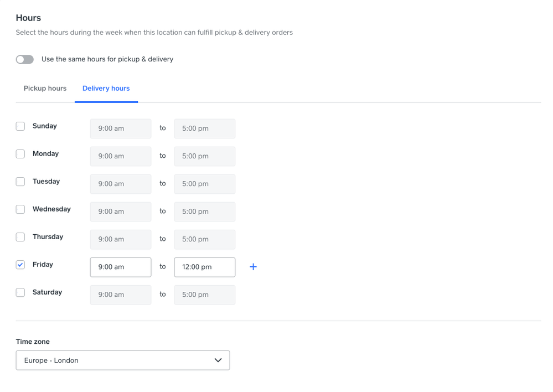This screenshot has width=553, height=392.
Task: Click Saturday start time field
Action: pyautogui.click(x=120, y=295)
